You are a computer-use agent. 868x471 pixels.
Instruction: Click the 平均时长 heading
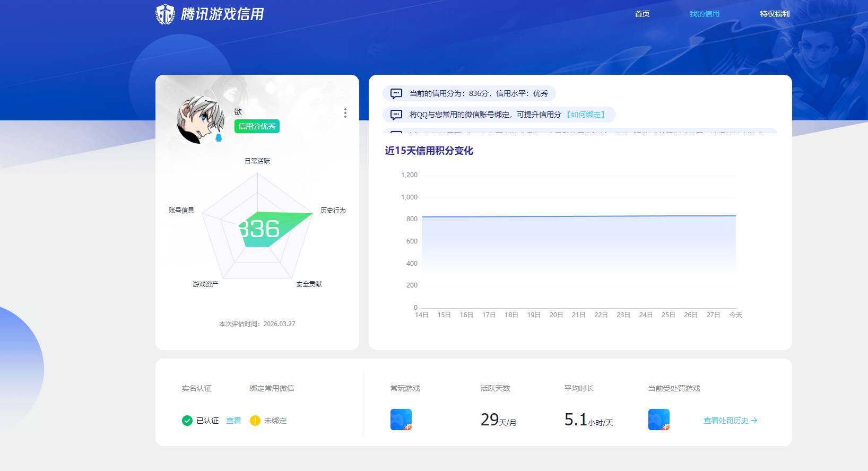579,389
